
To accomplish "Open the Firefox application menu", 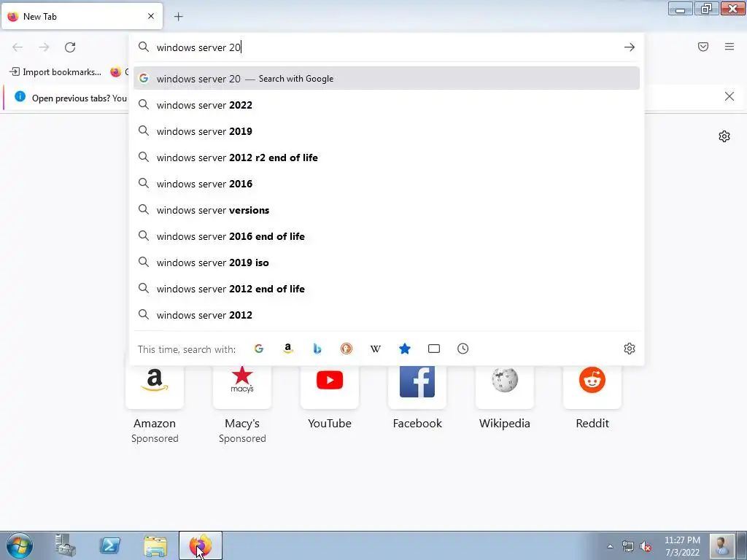I will click(729, 47).
